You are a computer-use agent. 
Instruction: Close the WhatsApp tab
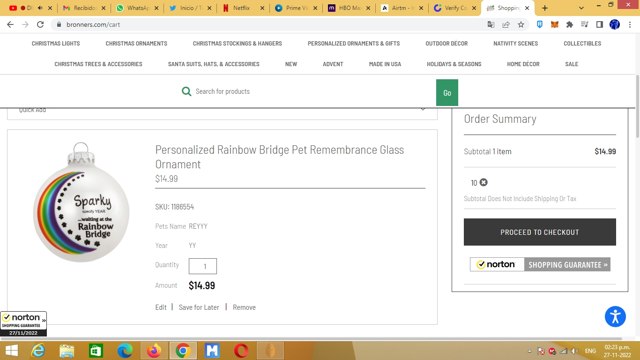coord(156,8)
